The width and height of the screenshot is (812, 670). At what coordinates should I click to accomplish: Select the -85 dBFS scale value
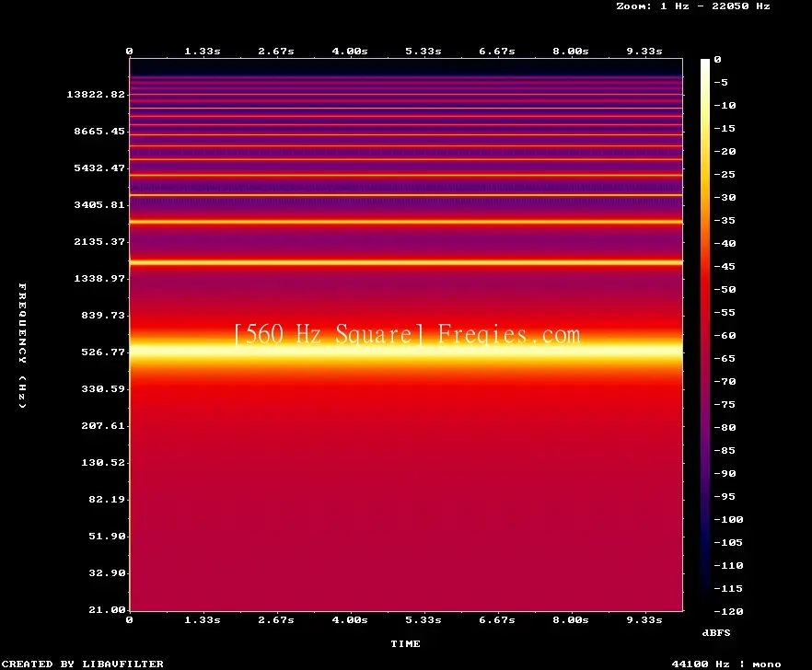click(x=725, y=450)
